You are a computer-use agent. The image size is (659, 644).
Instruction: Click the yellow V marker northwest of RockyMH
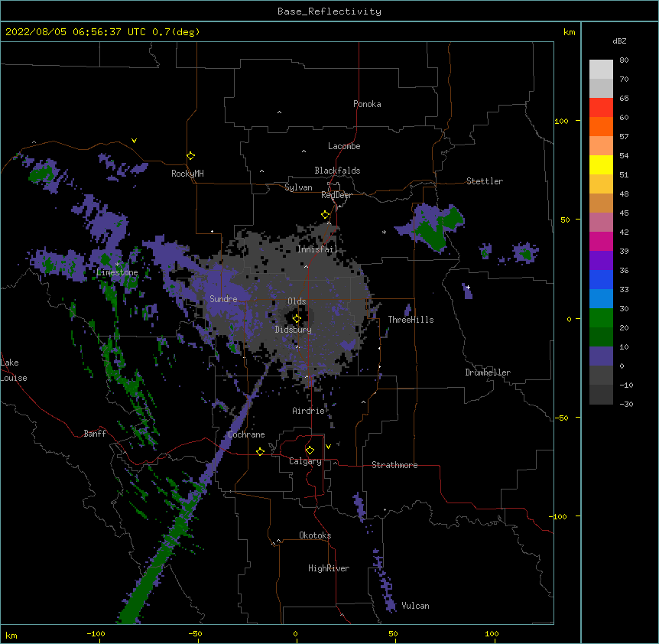(134, 141)
